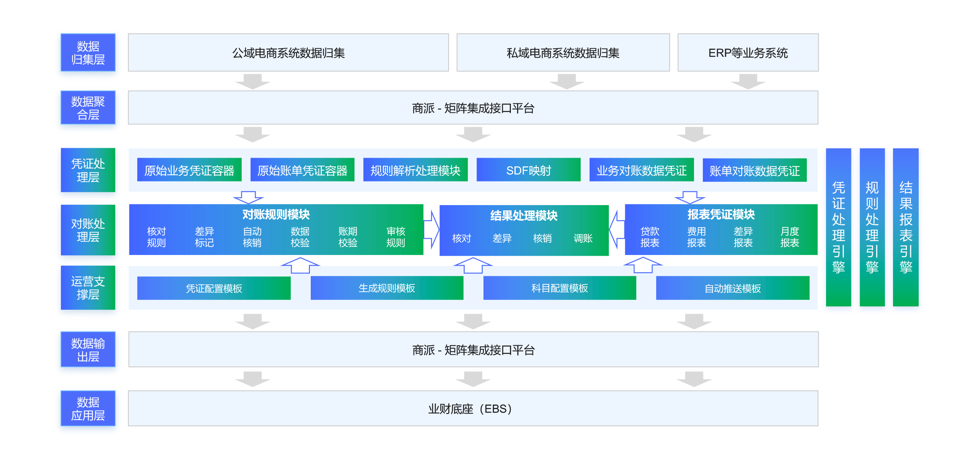Click 核销 in 结果处理模块
This screenshot has height=456, width=980.
(543, 238)
